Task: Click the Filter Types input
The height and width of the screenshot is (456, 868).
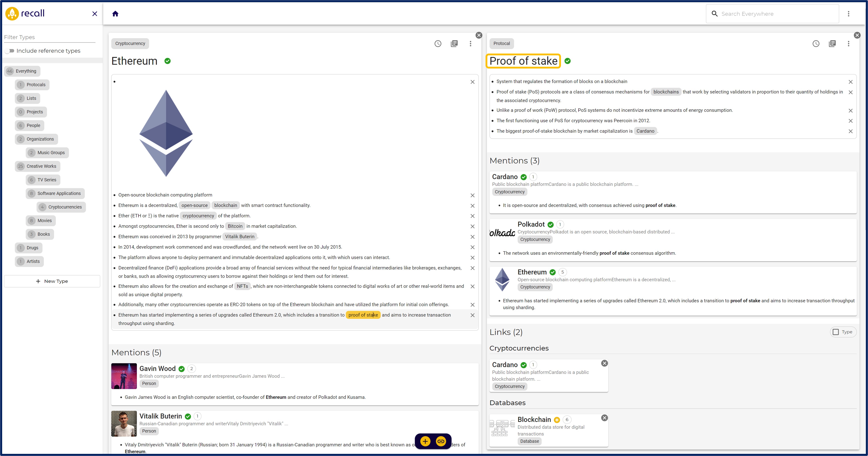Action: 50,37
